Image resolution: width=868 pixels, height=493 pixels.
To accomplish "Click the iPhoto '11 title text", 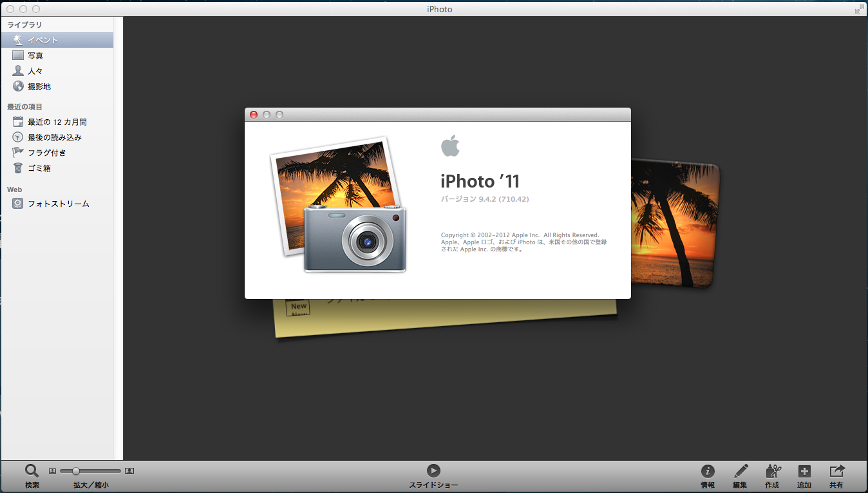I will pos(480,181).
